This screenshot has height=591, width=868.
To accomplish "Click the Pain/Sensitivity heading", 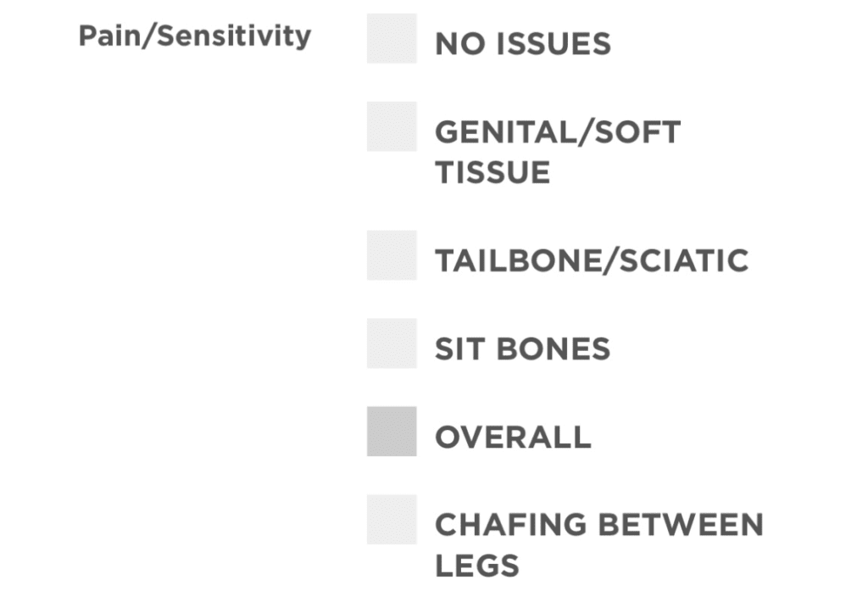I will pos(195,36).
